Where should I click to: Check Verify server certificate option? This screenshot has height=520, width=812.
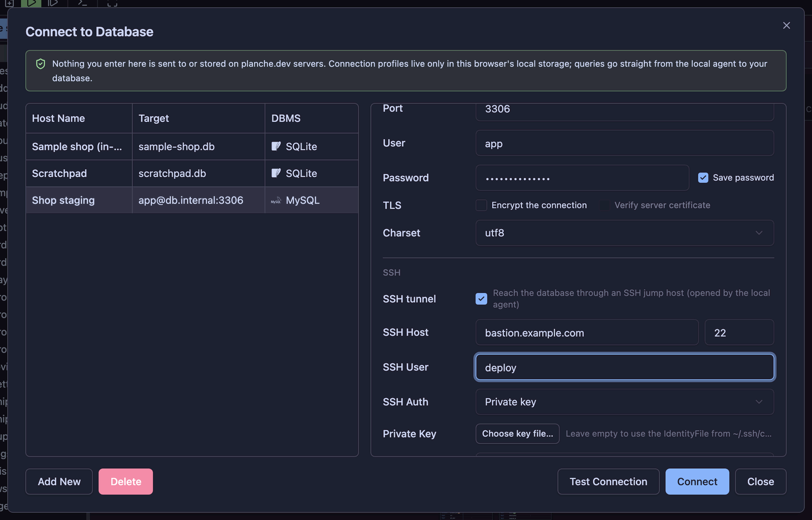tap(604, 205)
